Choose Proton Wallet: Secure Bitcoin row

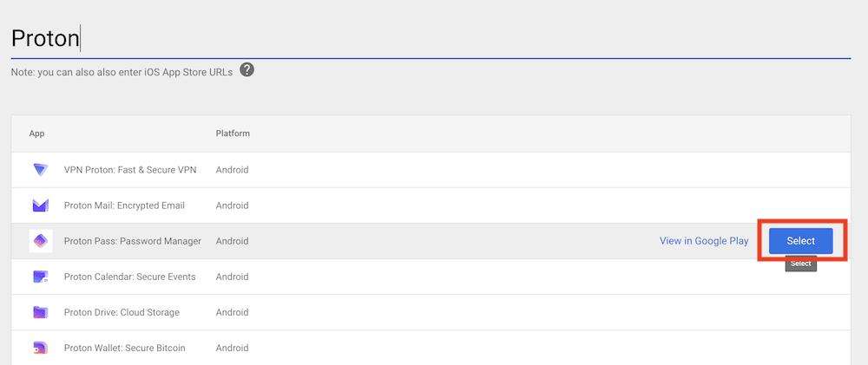point(124,348)
